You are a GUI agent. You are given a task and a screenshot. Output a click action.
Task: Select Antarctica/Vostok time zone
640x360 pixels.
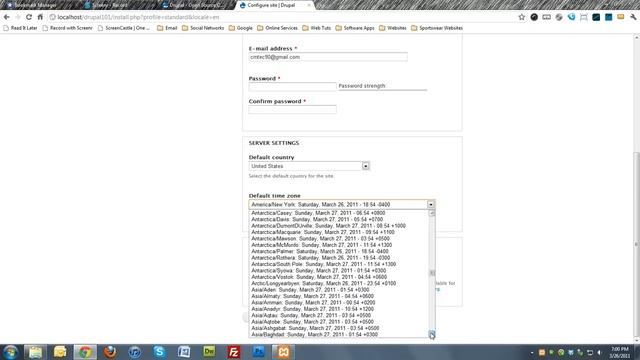[x=339, y=277]
